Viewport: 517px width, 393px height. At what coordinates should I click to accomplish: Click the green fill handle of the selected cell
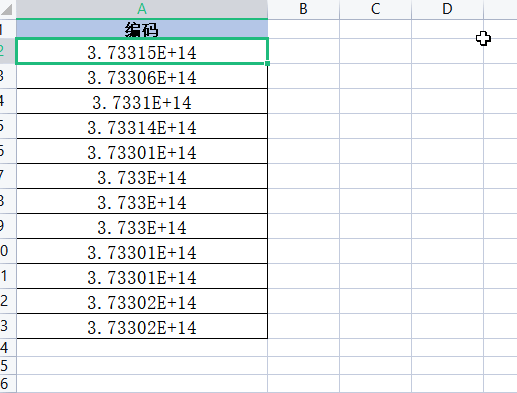pyautogui.click(x=267, y=63)
